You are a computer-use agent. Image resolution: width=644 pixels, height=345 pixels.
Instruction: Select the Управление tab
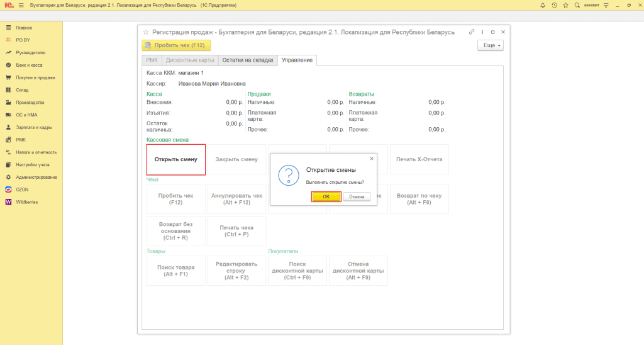(x=297, y=60)
